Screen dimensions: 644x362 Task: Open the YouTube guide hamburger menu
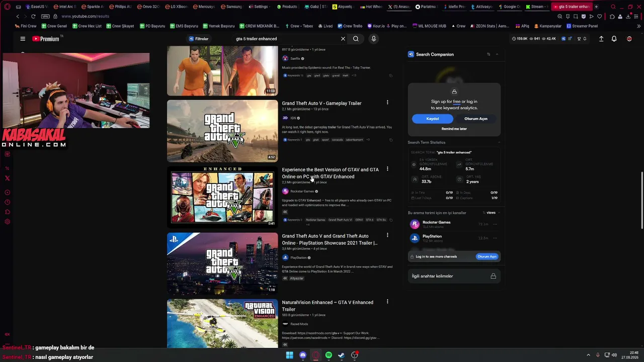pyautogui.click(x=23, y=39)
